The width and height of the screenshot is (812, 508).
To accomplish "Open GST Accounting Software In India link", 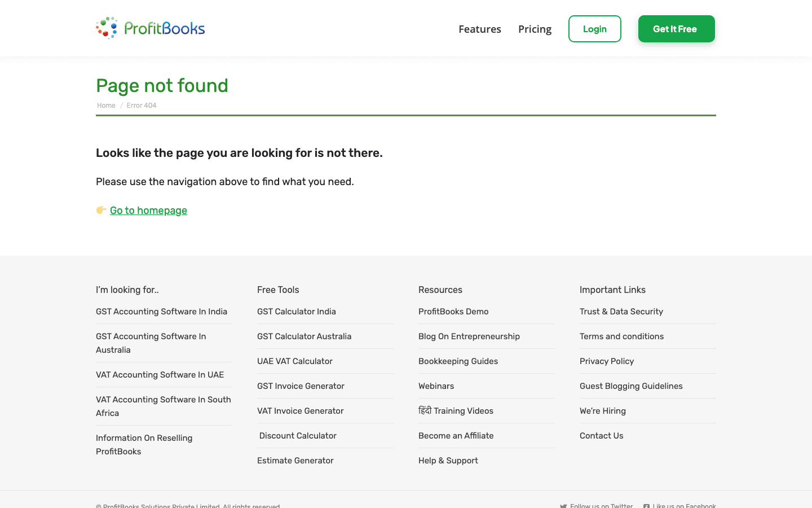I will click(x=161, y=312).
